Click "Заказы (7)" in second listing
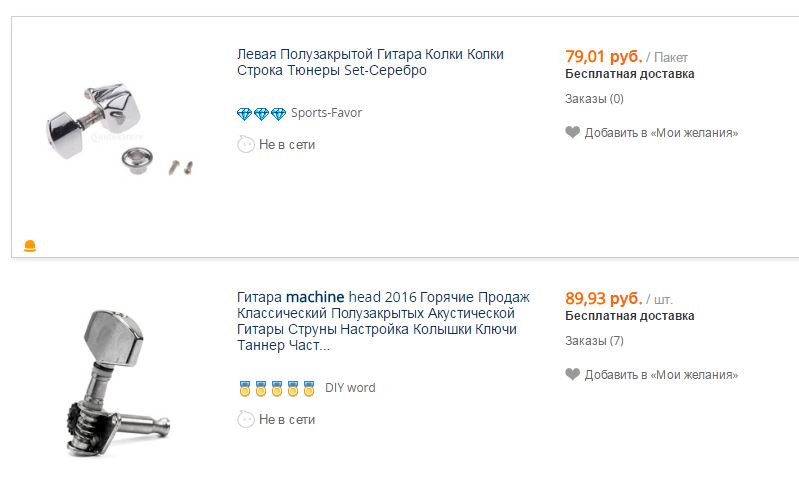Image resolution: width=799 pixels, height=483 pixels. [594, 341]
